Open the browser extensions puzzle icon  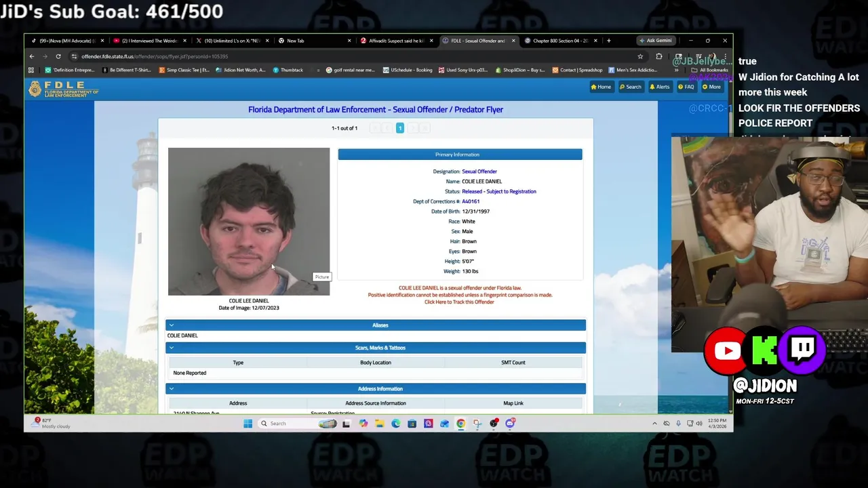(658, 56)
